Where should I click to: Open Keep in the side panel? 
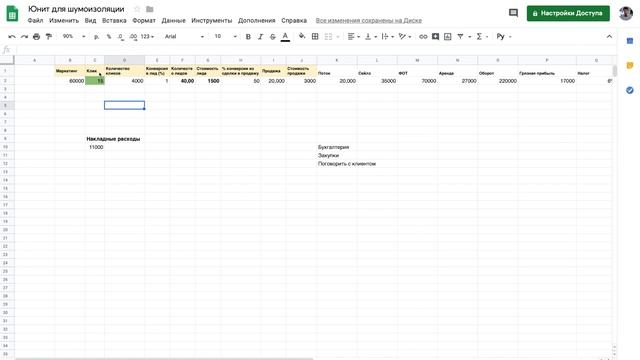[630, 65]
